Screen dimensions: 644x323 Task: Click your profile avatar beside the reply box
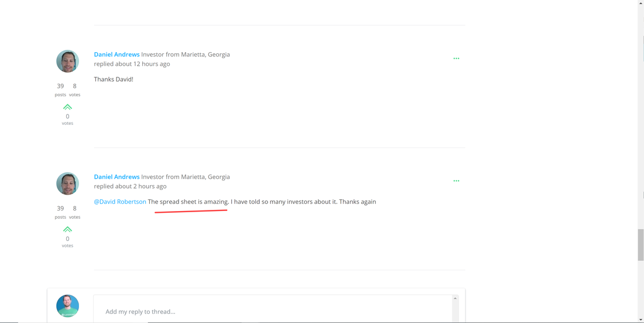(x=67, y=306)
